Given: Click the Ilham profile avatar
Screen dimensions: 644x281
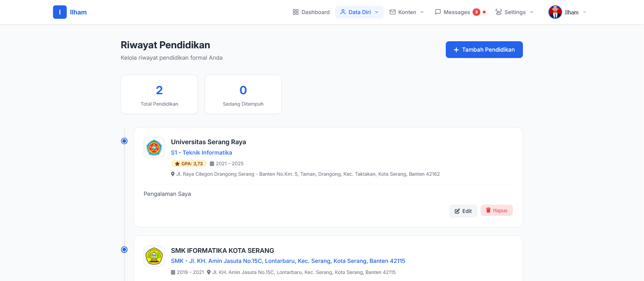Looking at the screenshot, I should [555, 12].
